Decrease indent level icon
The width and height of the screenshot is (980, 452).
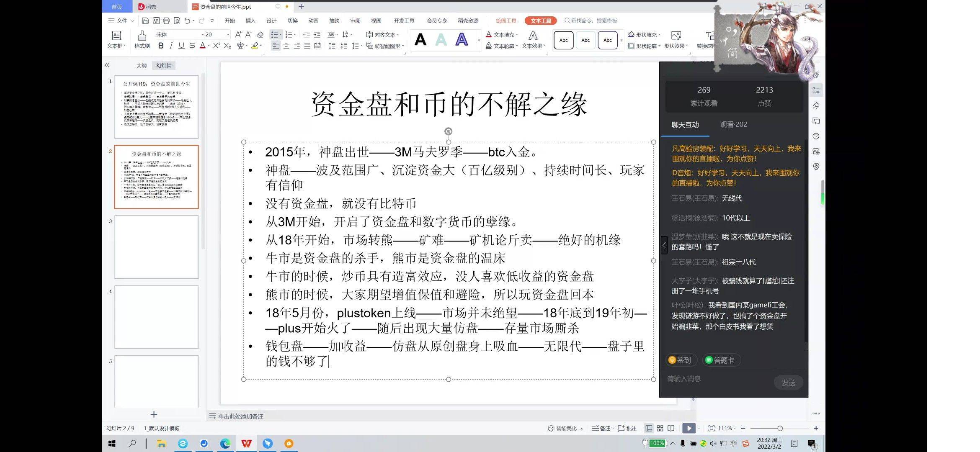[306, 34]
